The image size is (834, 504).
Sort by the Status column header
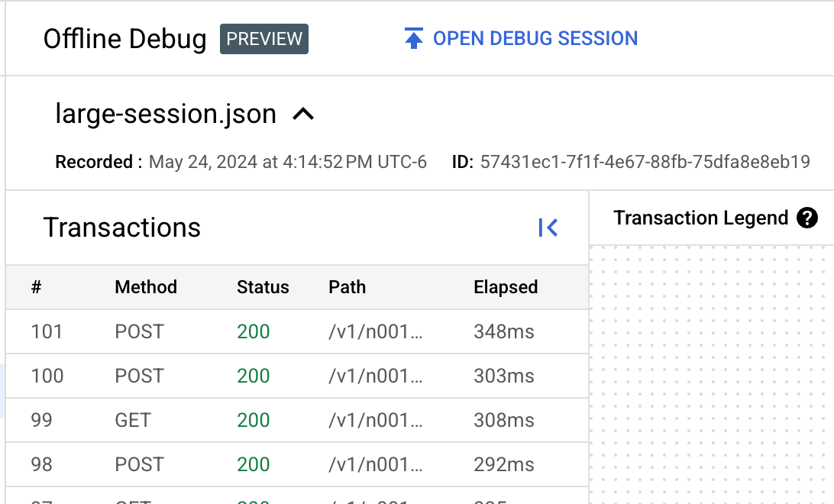click(x=263, y=287)
